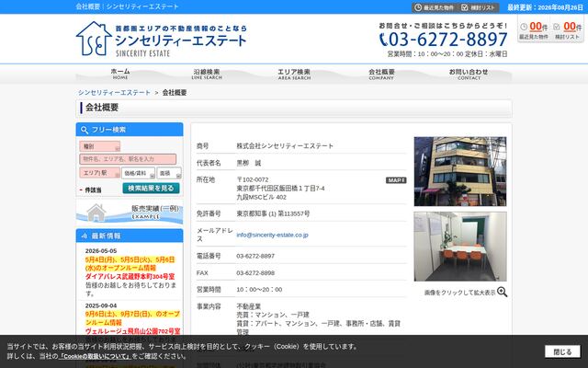The image size is (588, 368).
Task: Close the cookie notice with 閉じる
Action: (562, 351)
